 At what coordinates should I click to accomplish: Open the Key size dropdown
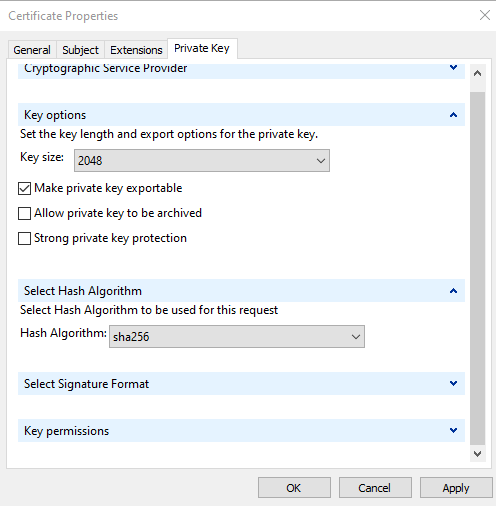point(202,161)
